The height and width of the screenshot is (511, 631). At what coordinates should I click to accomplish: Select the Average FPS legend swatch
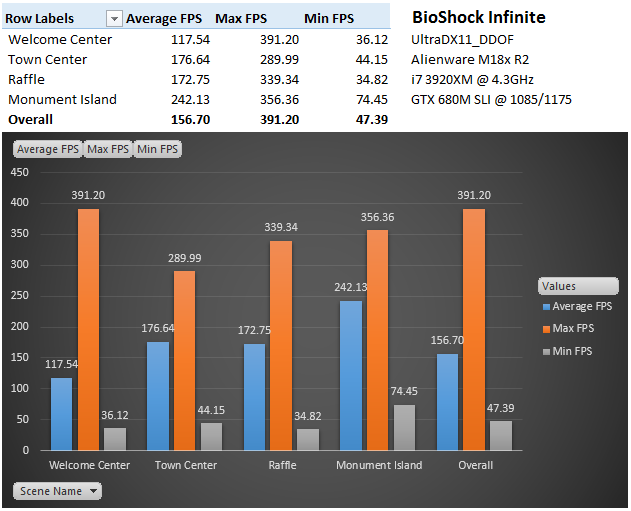pos(546,307)
